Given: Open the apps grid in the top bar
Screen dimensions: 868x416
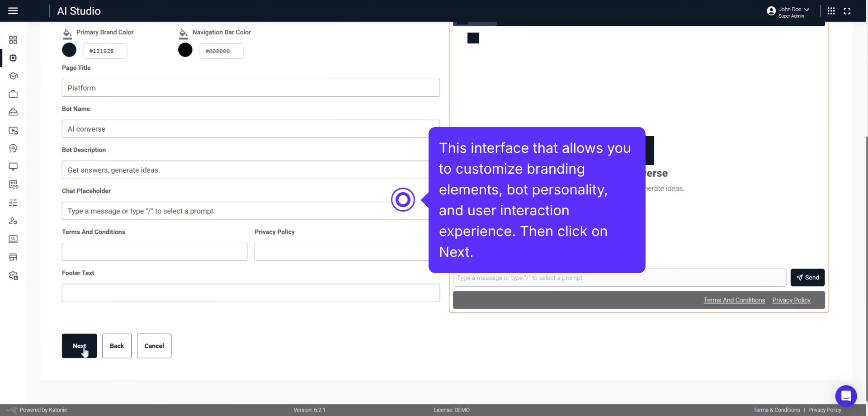Looking at the screenshot, I should [x=831, y=10].
